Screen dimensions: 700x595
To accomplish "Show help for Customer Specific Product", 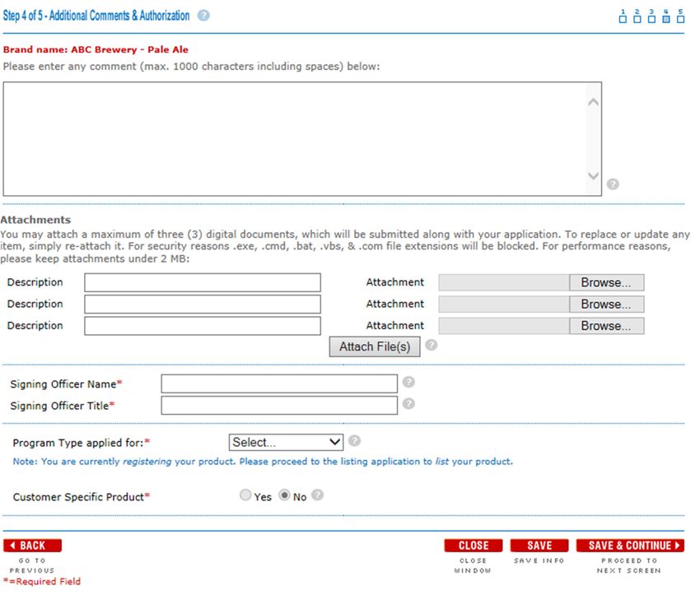I will point(317,495).
